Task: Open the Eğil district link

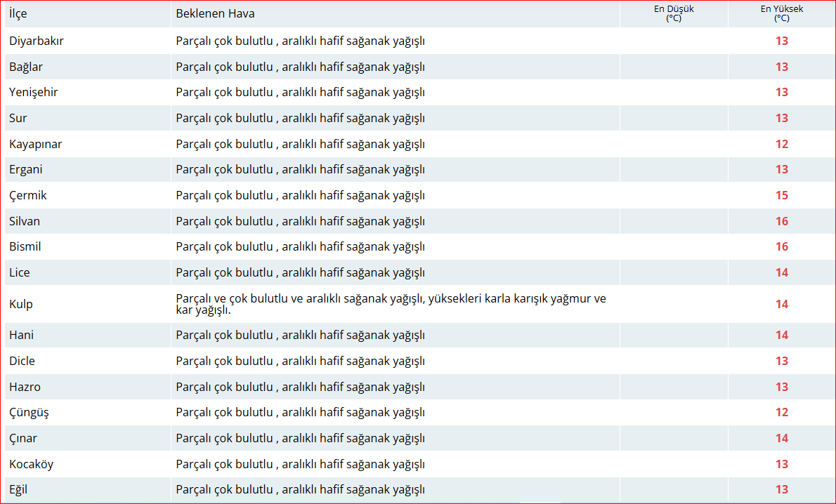Action: [20, 489]
